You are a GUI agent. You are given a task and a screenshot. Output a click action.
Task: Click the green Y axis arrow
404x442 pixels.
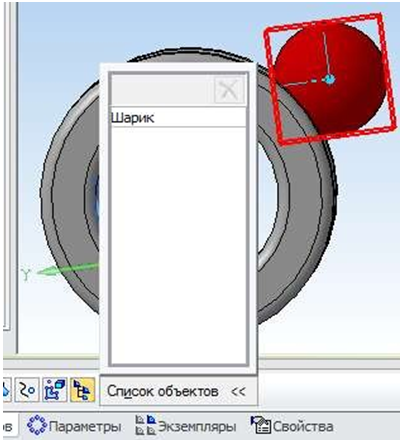68,269
